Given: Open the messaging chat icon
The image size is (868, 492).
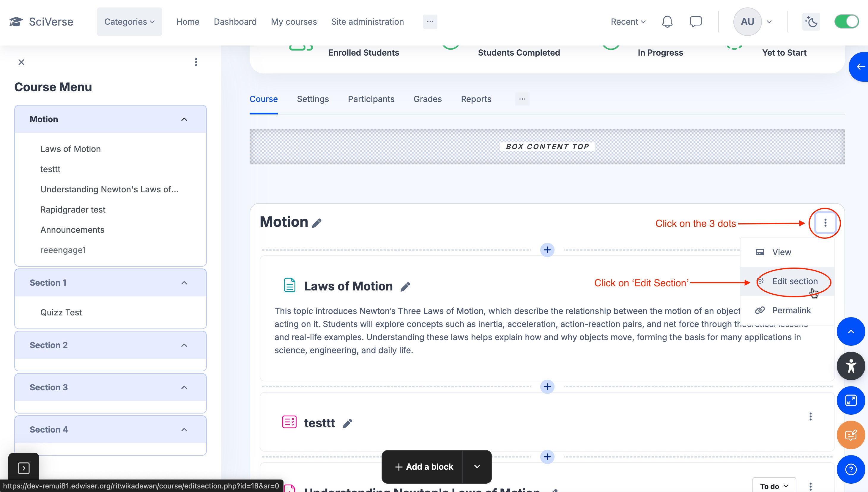Looking at the screenshot, I should 695,22.
